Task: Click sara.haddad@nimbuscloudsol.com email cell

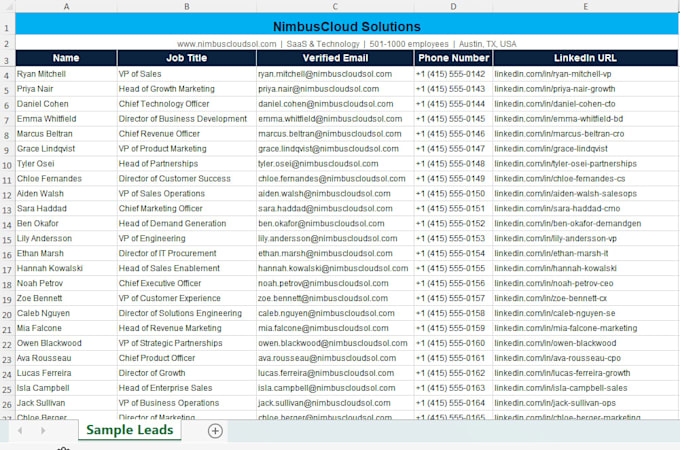Action: coord(335,209)
